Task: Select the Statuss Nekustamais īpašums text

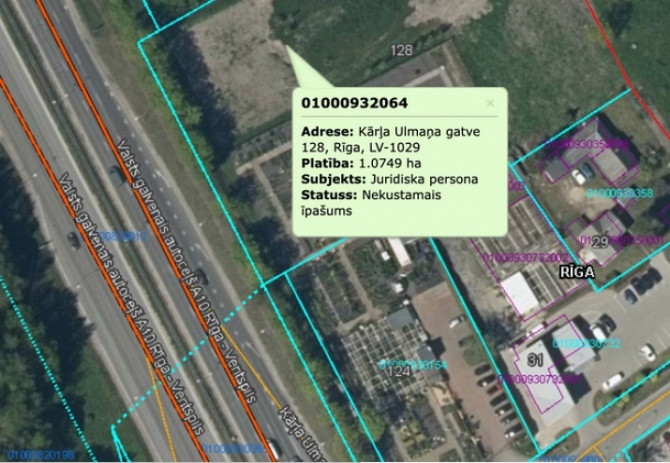Action: point(371,202)
